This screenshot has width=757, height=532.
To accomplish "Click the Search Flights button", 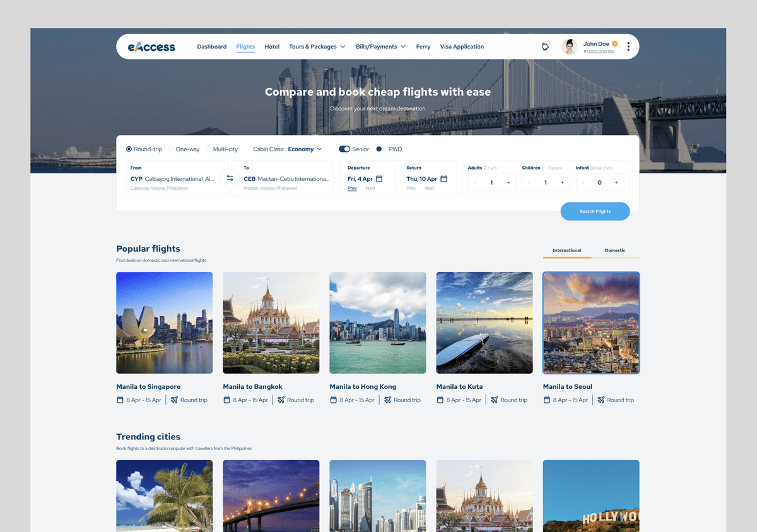I will pyautogui.click(x=595, y=211).
